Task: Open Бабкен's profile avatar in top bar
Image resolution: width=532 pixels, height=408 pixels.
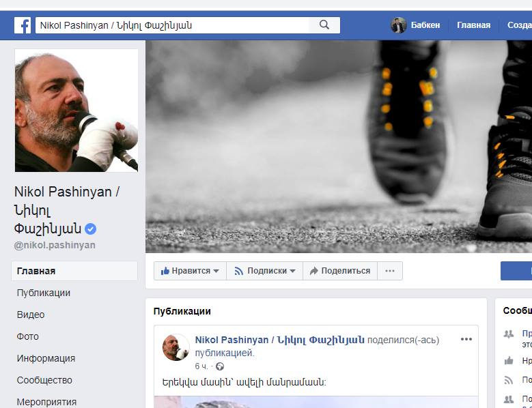Action: (399, 25)
